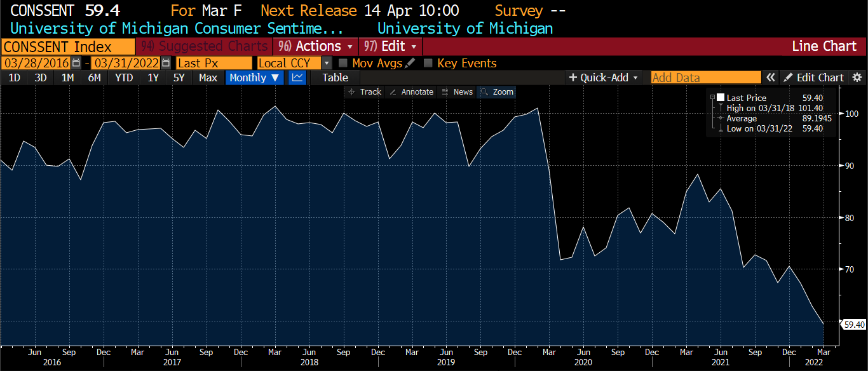The image size is (868, 371).
Task: Click the white Last Price color swatch
Action: 721,98
